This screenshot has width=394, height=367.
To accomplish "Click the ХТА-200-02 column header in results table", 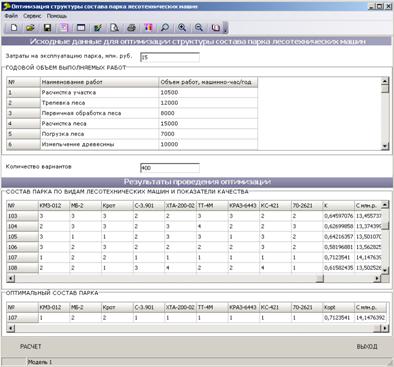I will 180,205.
